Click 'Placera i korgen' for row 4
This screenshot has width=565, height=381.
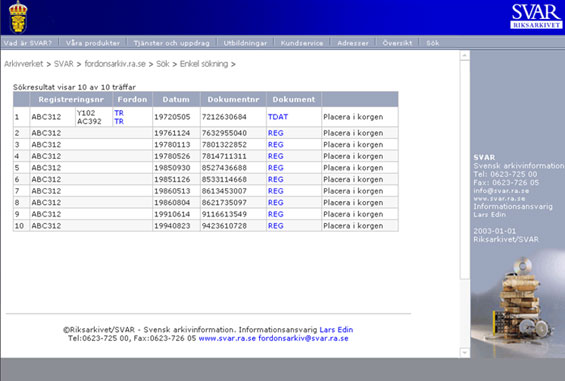click(353, 156)
